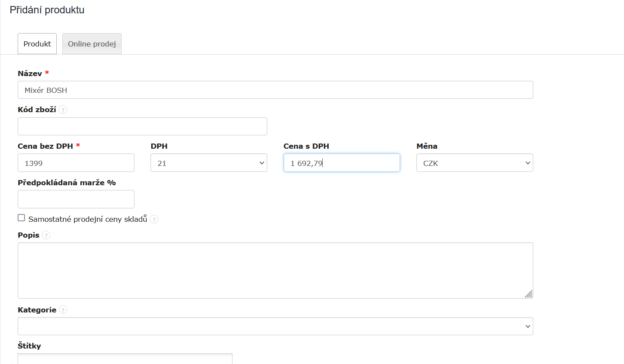Click the Cena bez DPH price field

[76, 163]
